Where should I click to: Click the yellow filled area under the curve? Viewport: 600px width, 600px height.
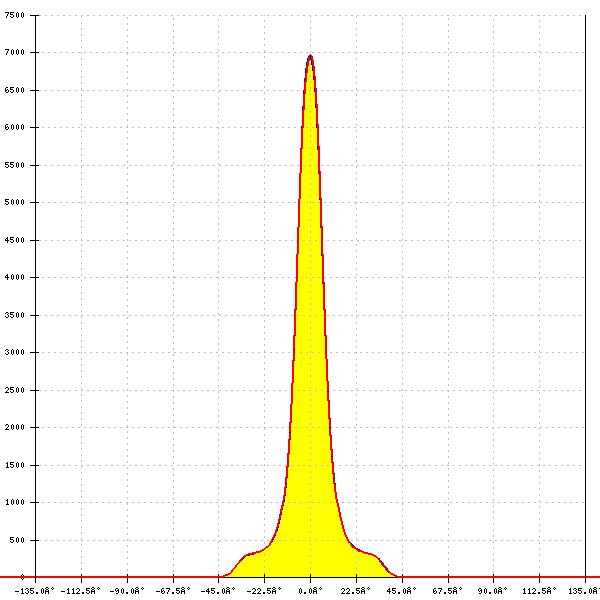310,400
